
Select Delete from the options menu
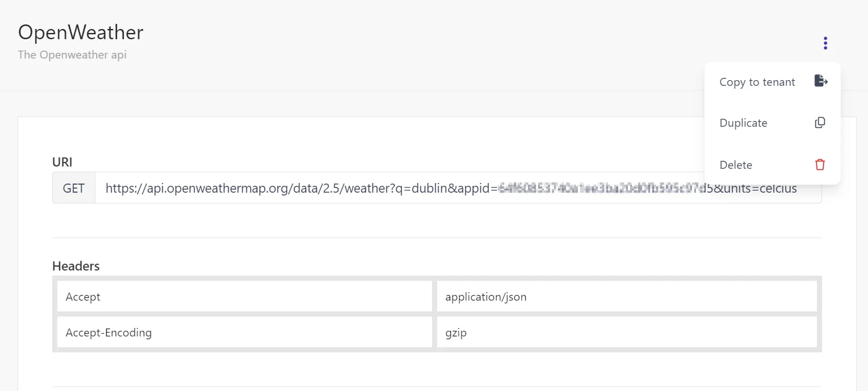(773, 165)
